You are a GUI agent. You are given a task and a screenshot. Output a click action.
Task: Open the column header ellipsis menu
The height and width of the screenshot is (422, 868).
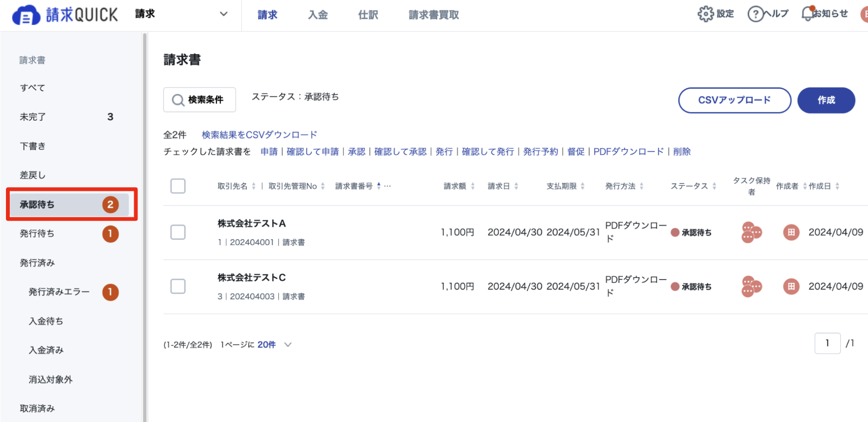(387, 186)
